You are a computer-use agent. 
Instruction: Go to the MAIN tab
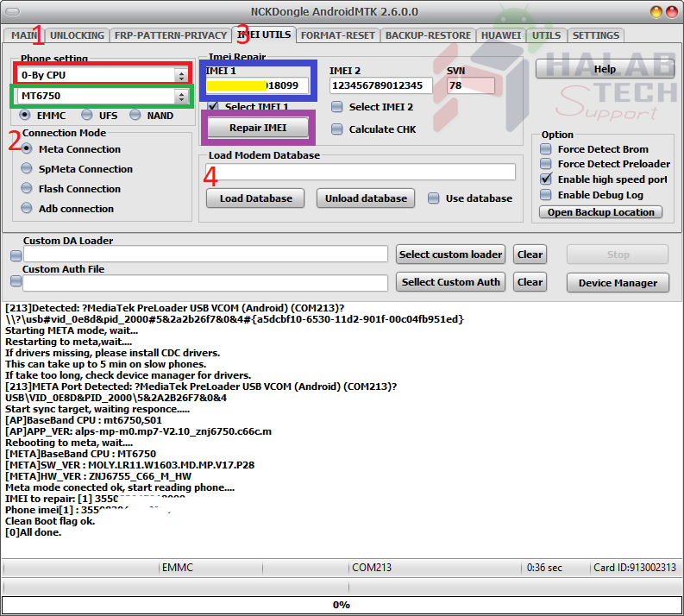coord(23,35)
